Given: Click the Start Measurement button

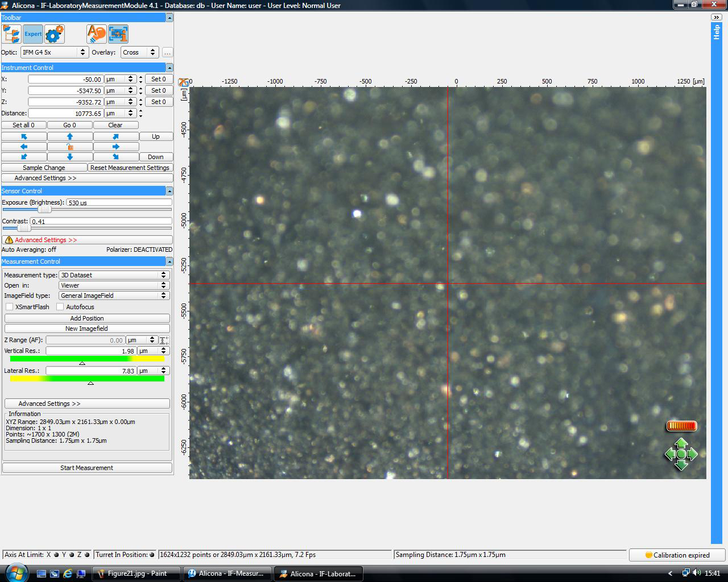Looking at the screenshot, I should point(87,468).
